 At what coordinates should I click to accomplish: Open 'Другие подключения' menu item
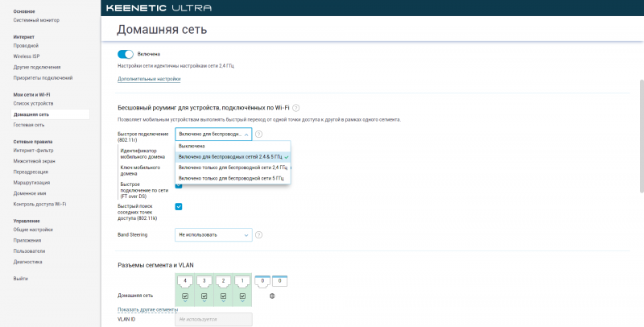tap(37, 67)
